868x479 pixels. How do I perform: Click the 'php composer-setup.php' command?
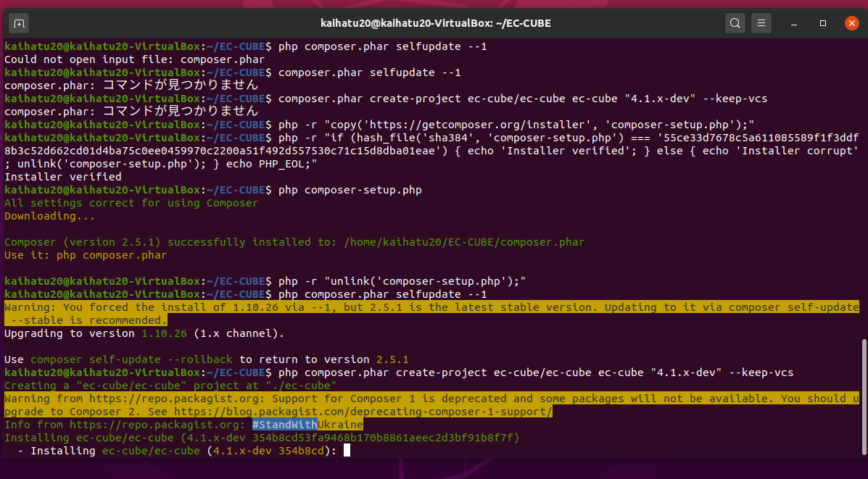[x=350, y=191]
